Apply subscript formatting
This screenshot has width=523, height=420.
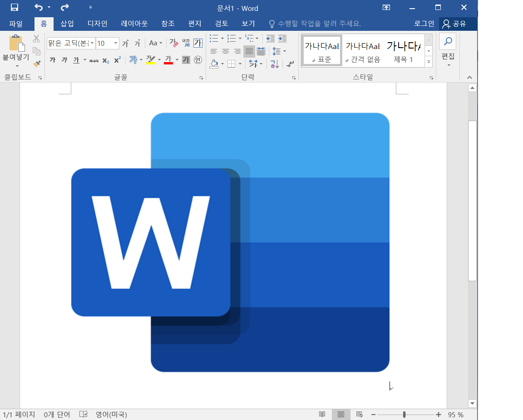click(106, 60)
